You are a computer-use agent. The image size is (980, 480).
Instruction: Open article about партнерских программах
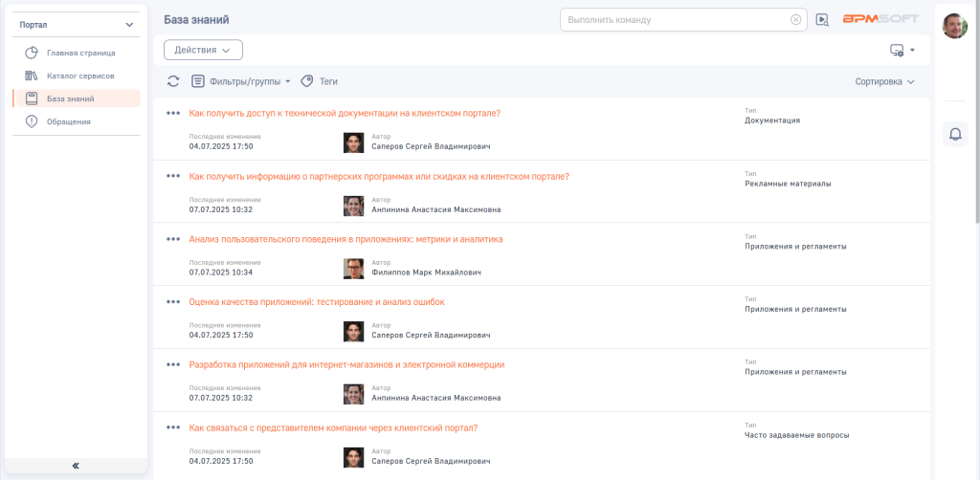click(379, 176)
